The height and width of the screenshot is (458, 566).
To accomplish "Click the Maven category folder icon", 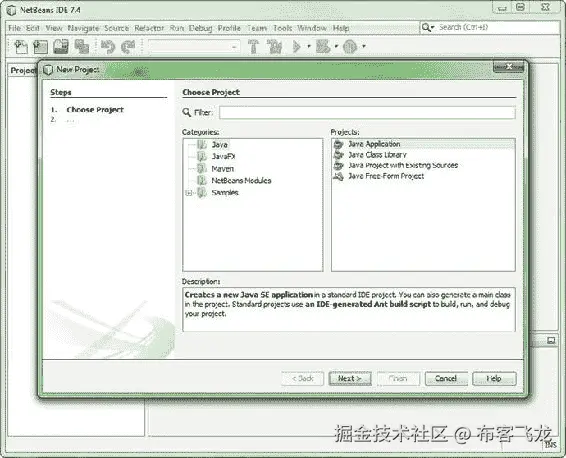I will pos(202,169).
